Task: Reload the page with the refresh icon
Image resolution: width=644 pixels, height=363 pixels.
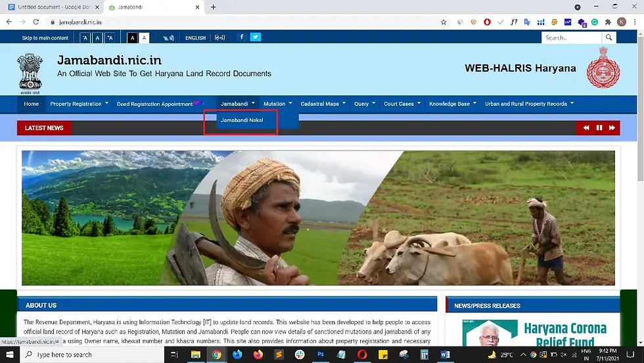Action: coord(36,22)
